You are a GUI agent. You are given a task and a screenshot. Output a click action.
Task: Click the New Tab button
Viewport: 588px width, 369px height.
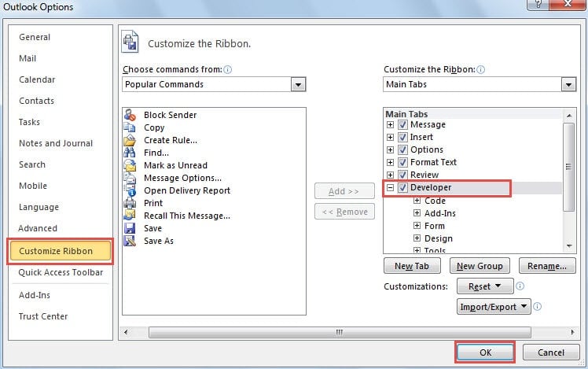[x=412, y=266]
